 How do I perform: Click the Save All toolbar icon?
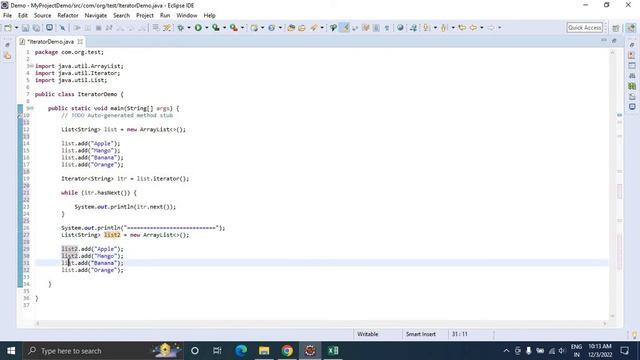pyautogui.click(x=36, y=28)
